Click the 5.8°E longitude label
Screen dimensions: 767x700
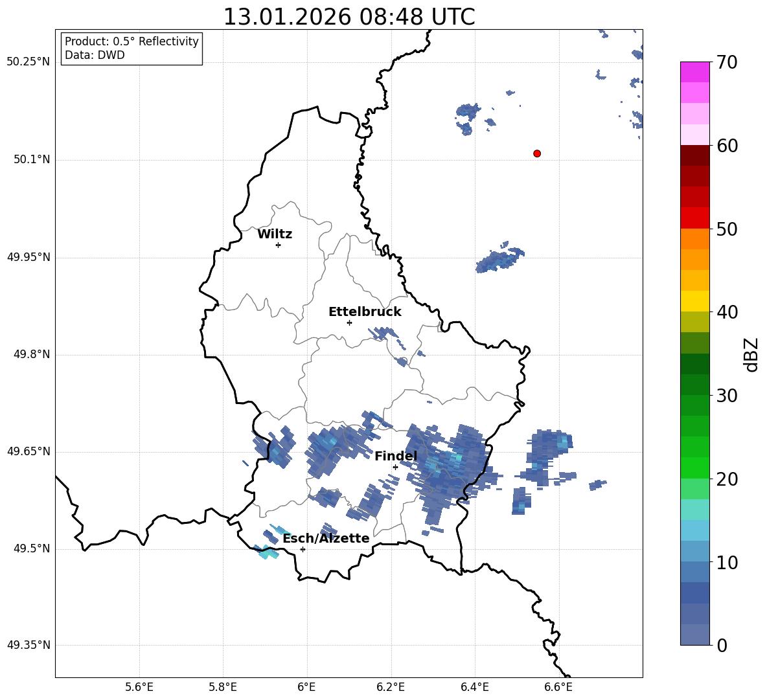(x=223, y=687)
